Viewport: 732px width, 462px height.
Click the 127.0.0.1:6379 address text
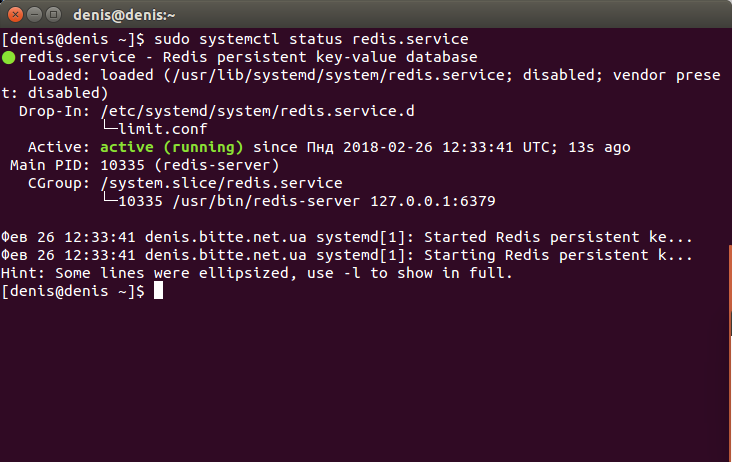click(433, 202)
